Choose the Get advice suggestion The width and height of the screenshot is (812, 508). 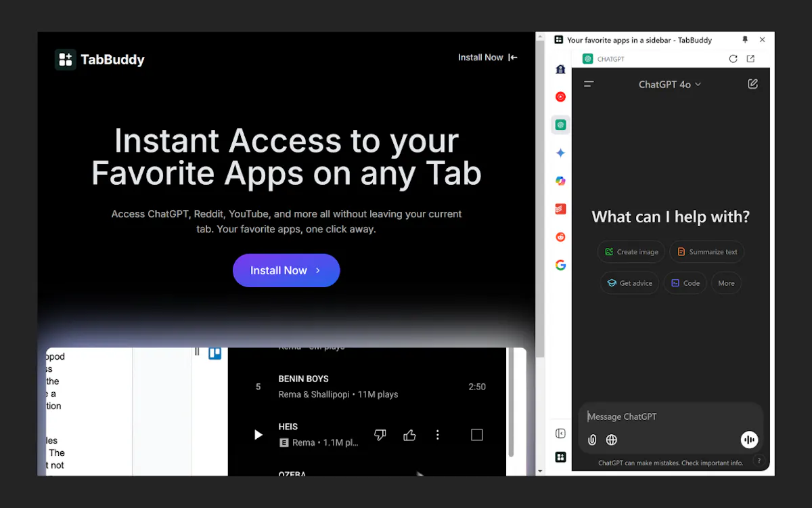[x=629, y=283]
